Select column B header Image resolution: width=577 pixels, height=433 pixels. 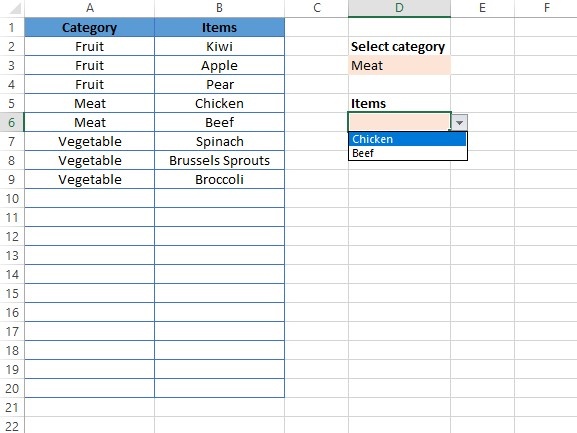point(219,8)
